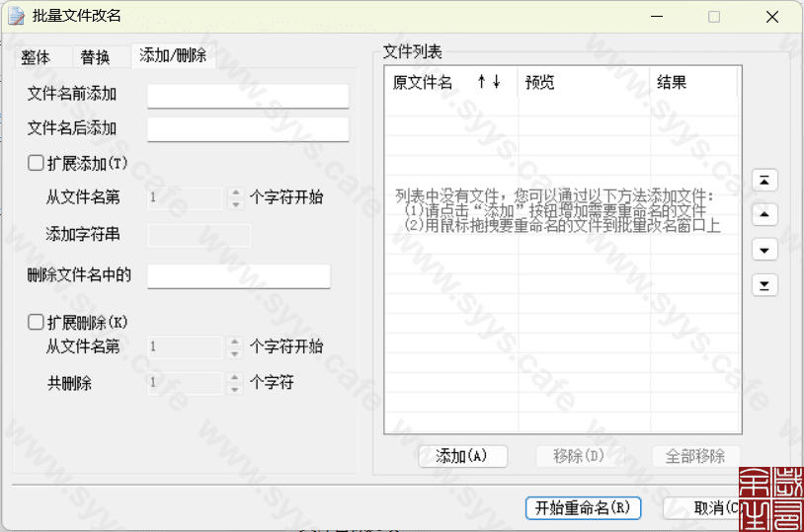Focus the 删除文件名中的 input field
This screenshot has height=532, width=804.
click(x=239, y=276)
